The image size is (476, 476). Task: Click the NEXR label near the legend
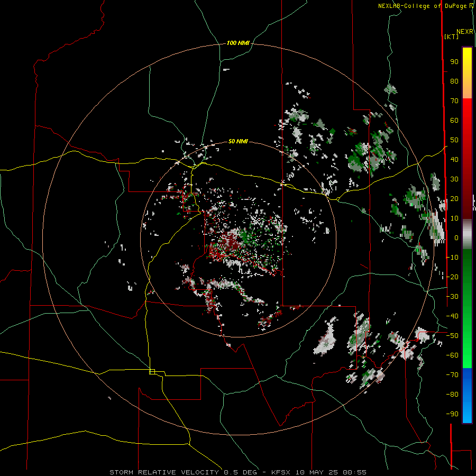coord(465,32)
